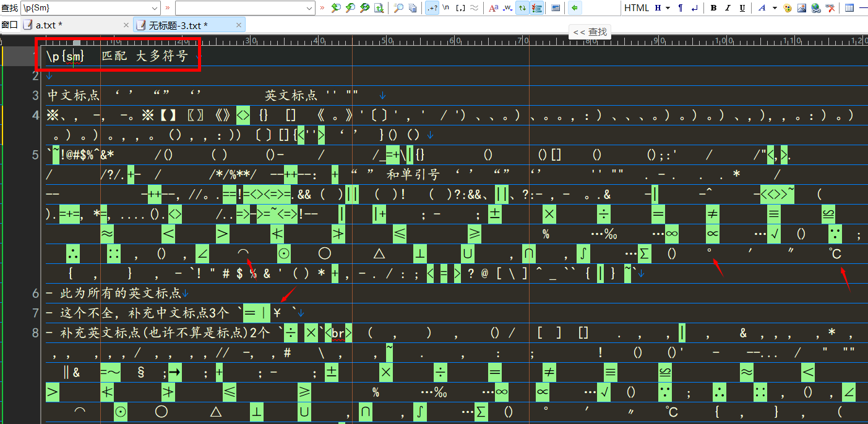This screenshot has height=424, width=868.
Task: Open the plain magnifier advanced find icon
Action: pyautogui.click(x=398, y=8)
